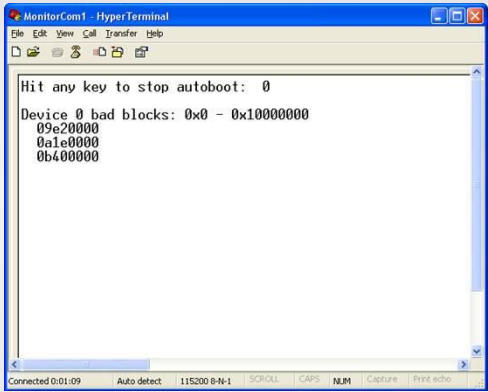
Task: Click the Disconnect toolbar icon
Action: point(76,52)
